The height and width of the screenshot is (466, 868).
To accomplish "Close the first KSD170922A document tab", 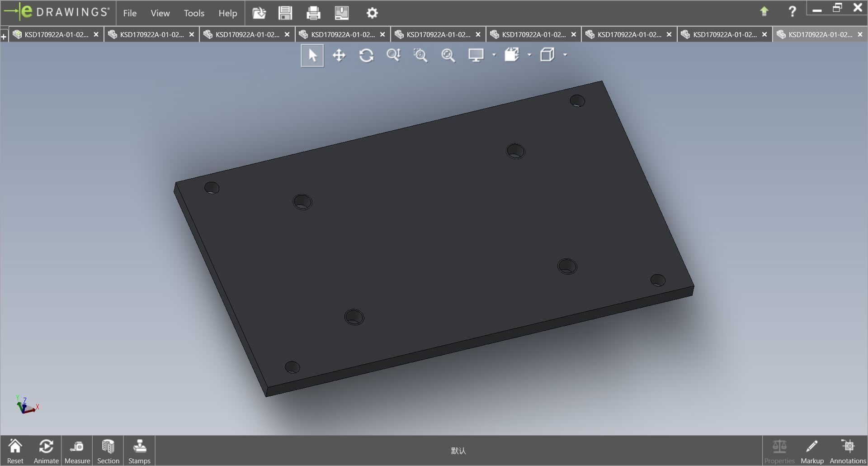I will coord(96,34).
